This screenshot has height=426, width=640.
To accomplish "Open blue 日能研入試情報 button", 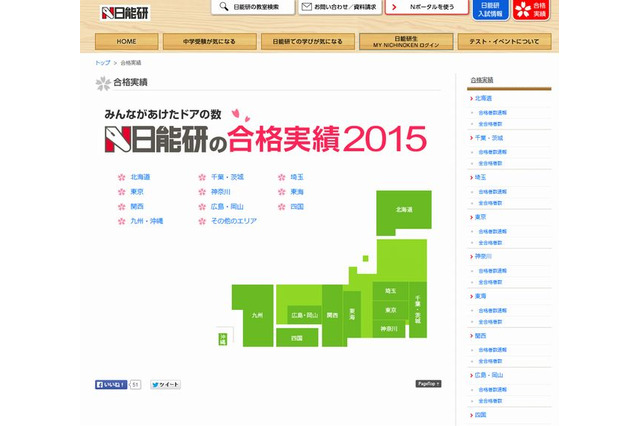I will (x=490, y=10).
